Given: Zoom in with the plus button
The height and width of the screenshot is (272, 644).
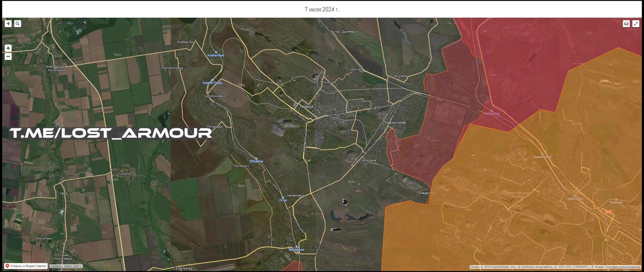Looking at the screenshot, I should [8, 48].
